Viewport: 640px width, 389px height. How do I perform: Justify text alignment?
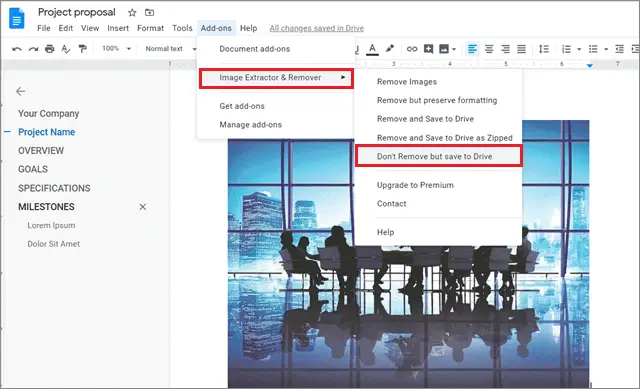521,49
